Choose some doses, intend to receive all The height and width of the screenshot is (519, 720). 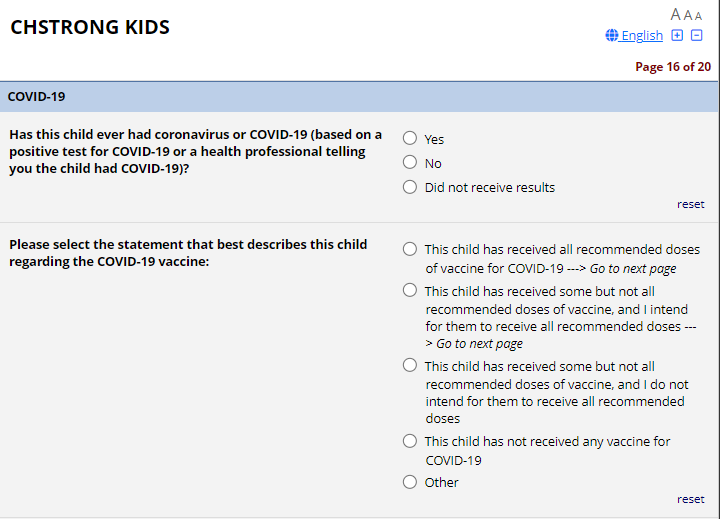pos(410,291)
